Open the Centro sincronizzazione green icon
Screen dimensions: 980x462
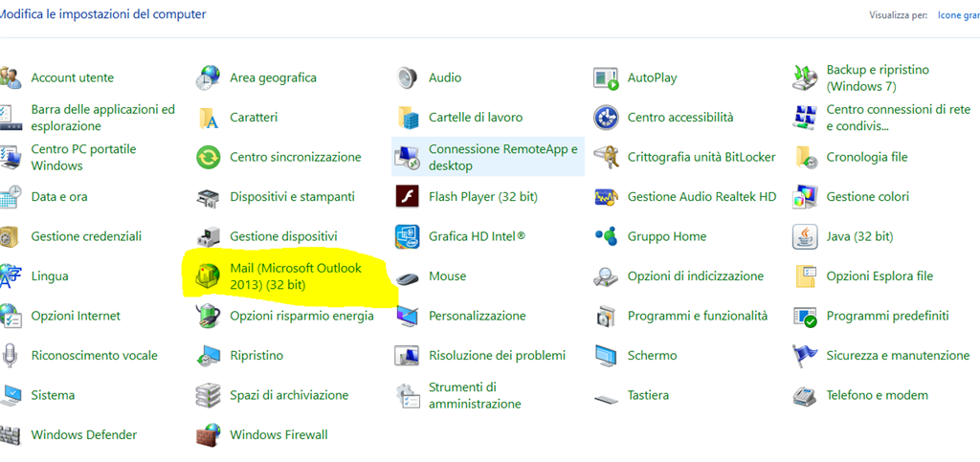point(208,157)
